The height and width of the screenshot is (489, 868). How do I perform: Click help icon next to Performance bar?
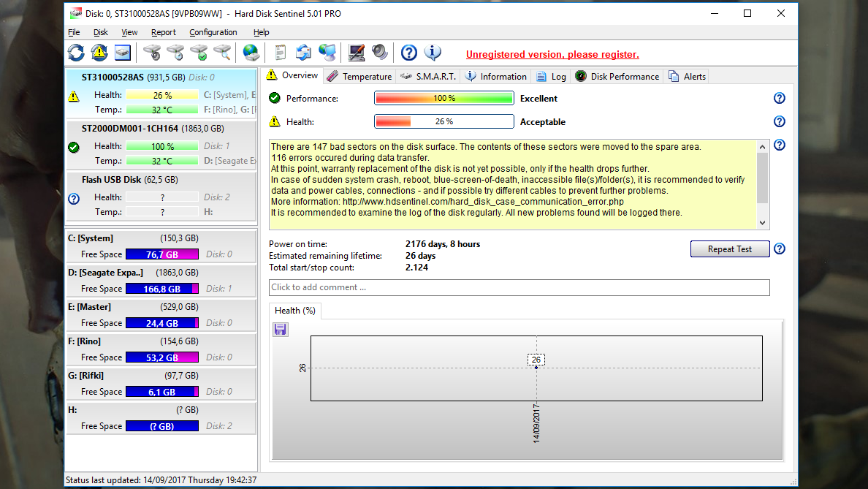click(780, 98)
